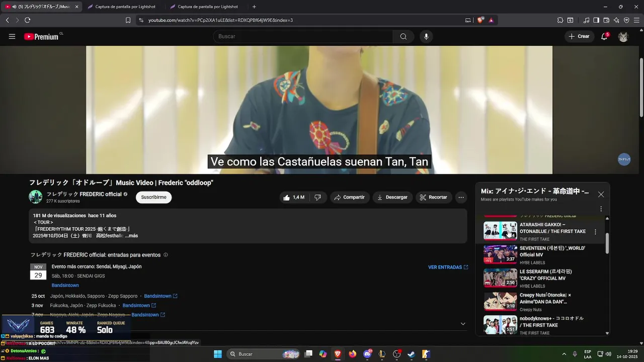Start voice search with microphone icon
Viewport: 644px width, 362px height.
(426, 36)
